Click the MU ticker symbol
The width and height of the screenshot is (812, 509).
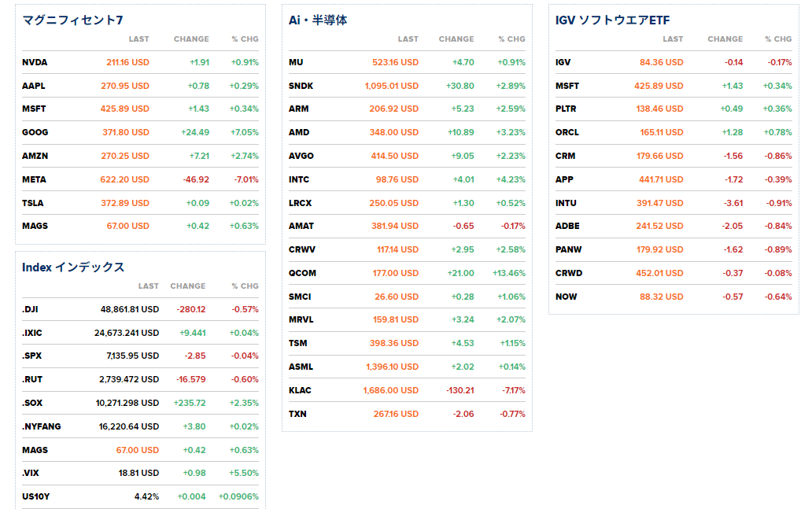pos(296,62)
